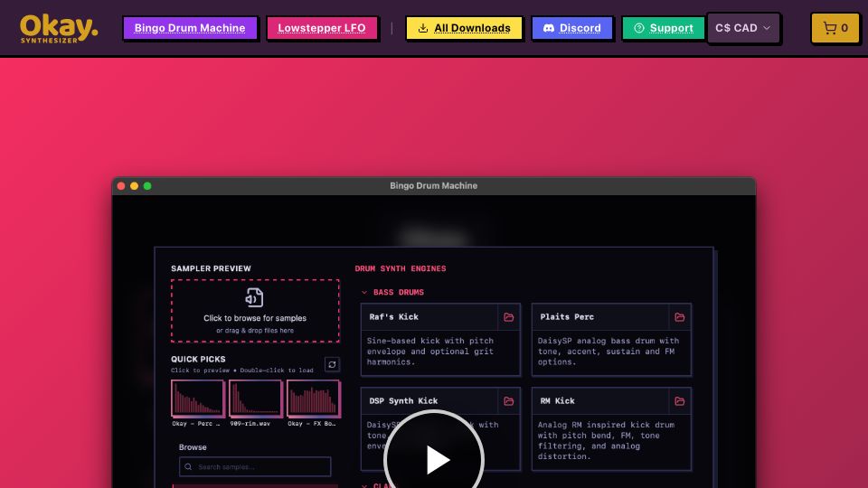Preview the 909-rim.wav sample thumbnail
868x488 pixels.
click(x=256, y=399)
